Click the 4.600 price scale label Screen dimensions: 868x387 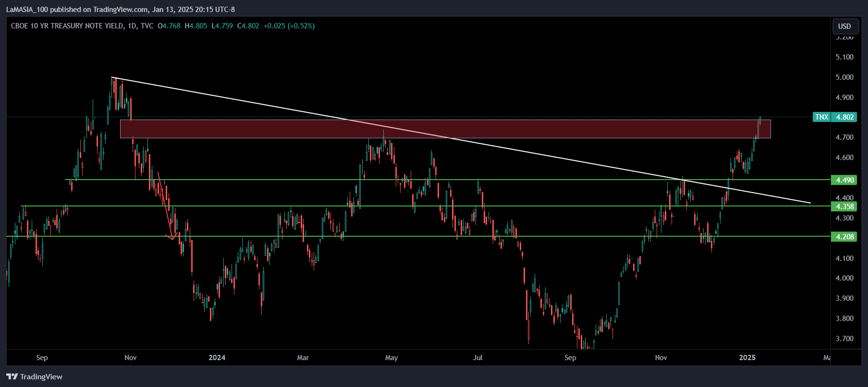844,157
